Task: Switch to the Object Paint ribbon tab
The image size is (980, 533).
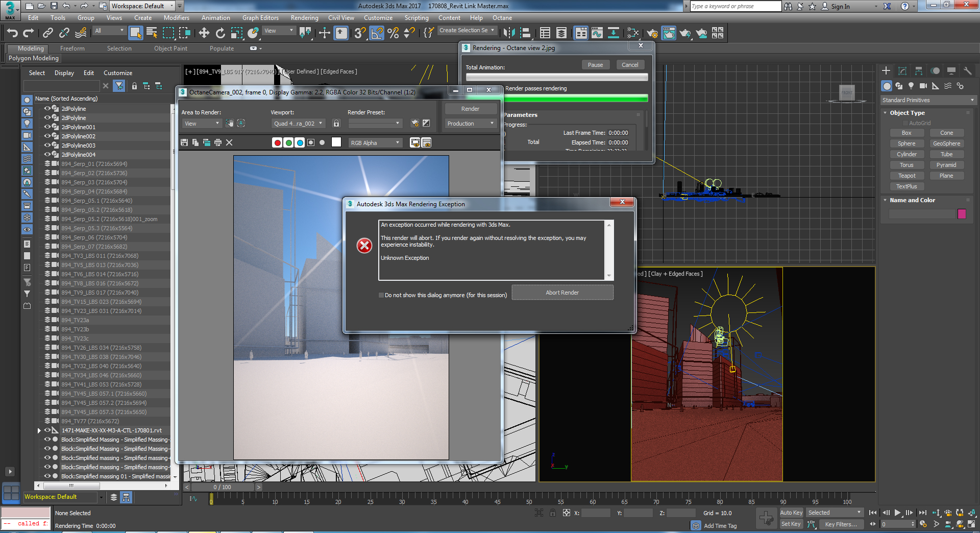Action: pos(170,49)
